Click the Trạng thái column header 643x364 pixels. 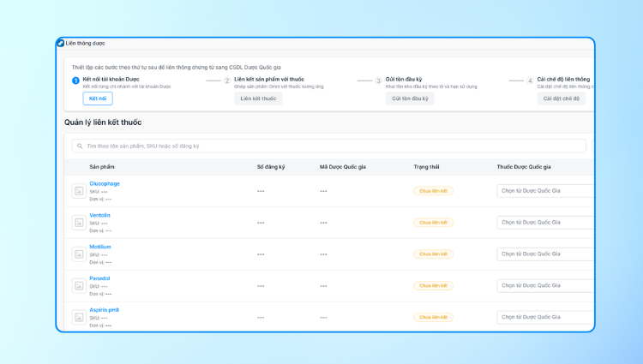coord(426,167)
